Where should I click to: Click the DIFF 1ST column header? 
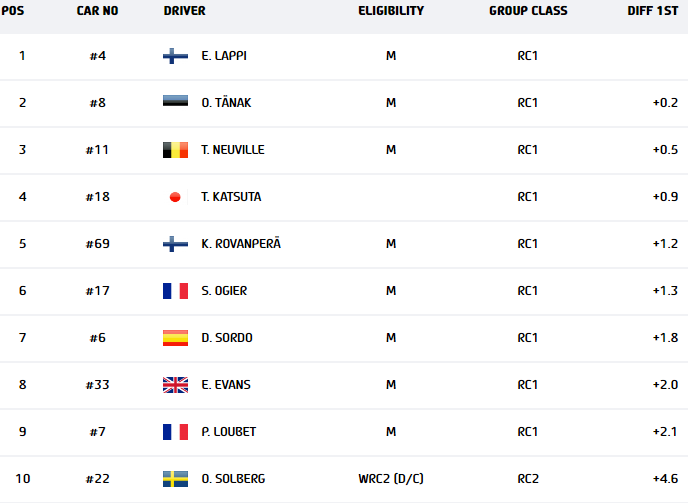point(650,11)
